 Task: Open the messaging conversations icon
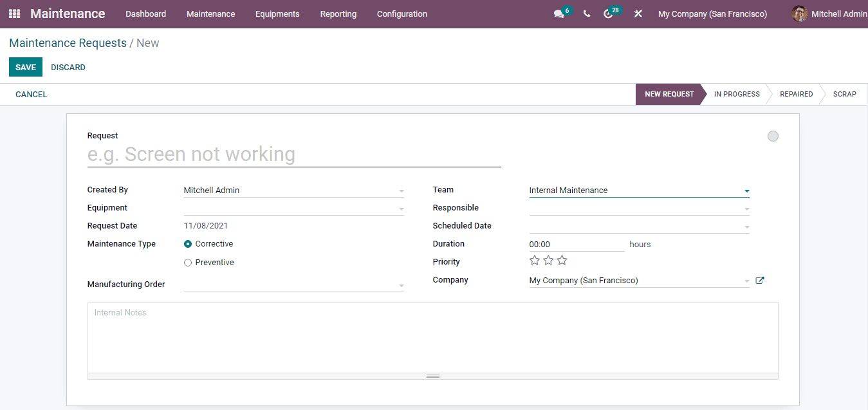coord(559,13)
